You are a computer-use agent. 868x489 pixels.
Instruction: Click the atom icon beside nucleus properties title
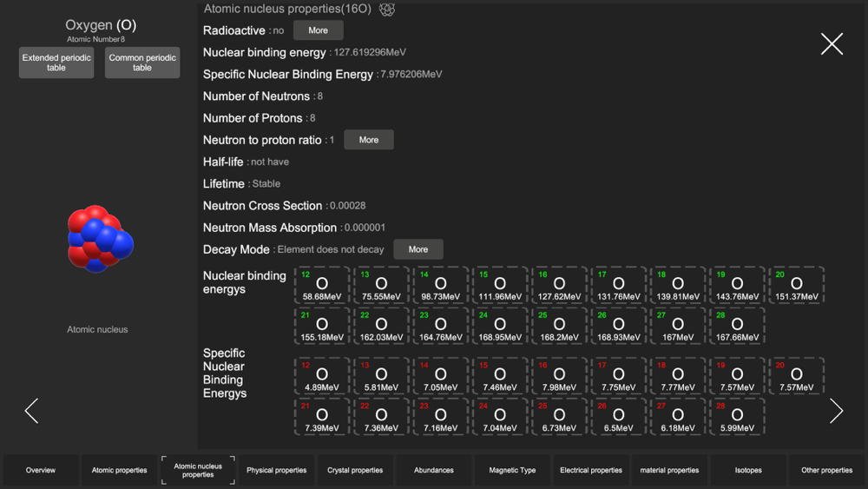(x=387, y=10)
